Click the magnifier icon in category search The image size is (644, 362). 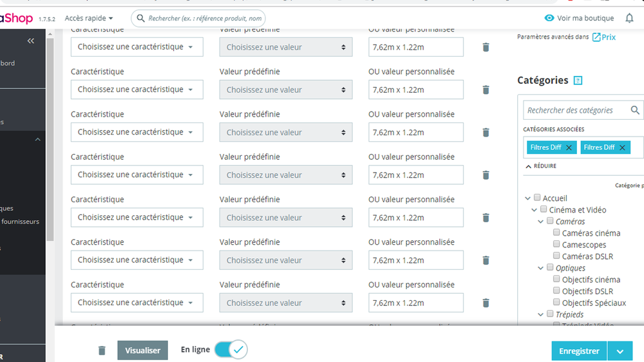coord(635,110)
